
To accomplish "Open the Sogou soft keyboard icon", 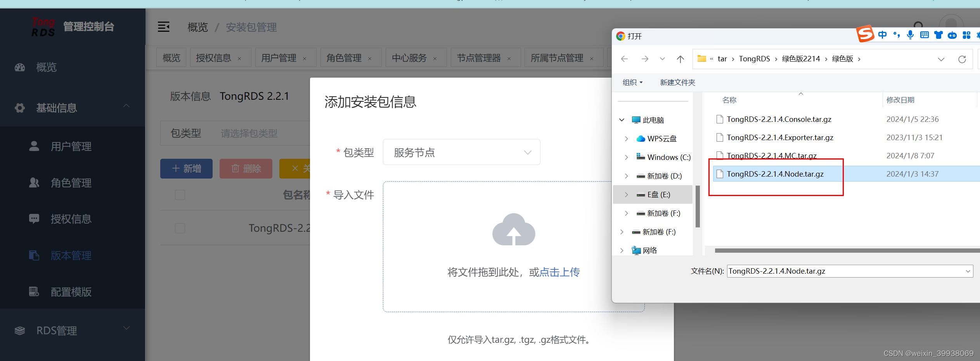I will coord(925,35).
